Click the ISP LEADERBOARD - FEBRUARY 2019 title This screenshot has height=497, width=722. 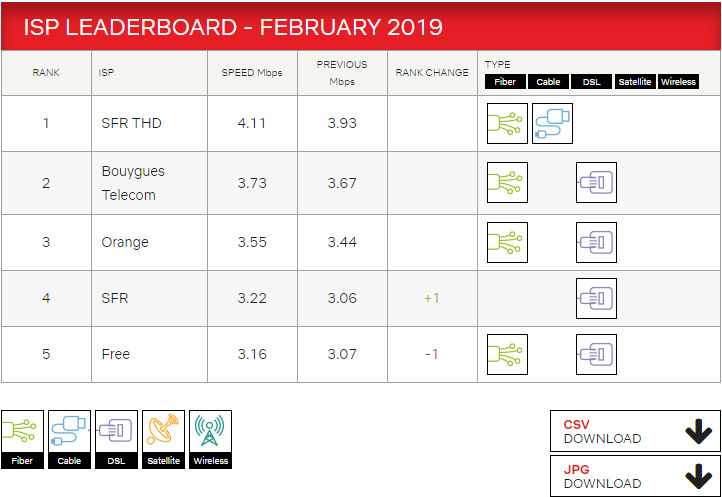coord(233,28)
